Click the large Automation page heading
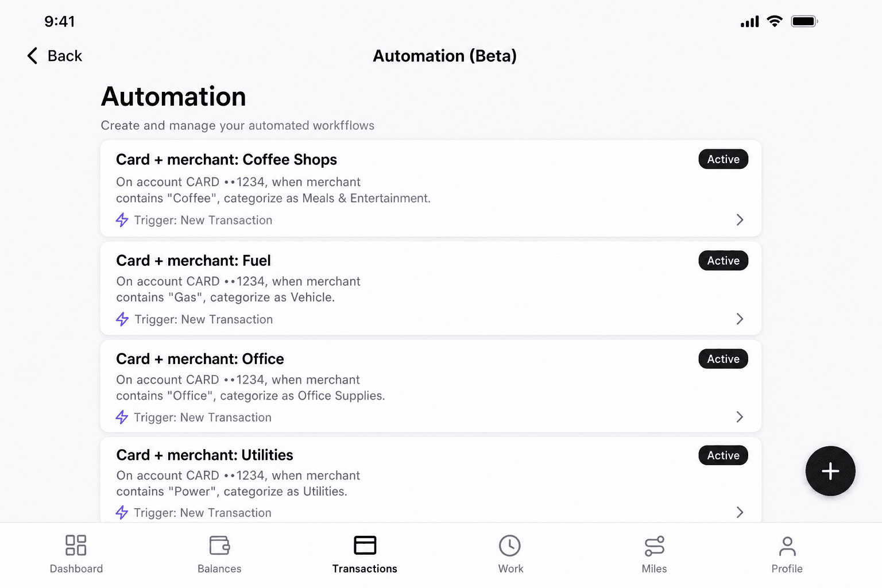Viewport: 882px width, 588px height. [173, 96]
